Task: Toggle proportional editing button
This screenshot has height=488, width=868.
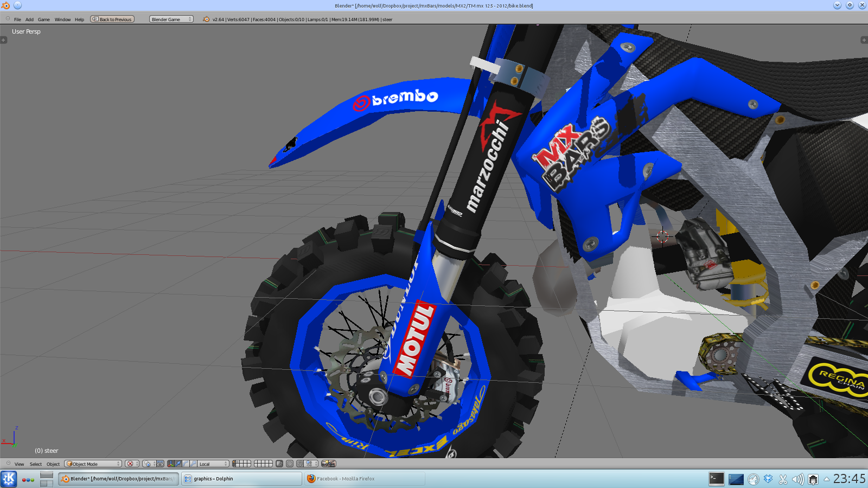Action: (290, 464)
